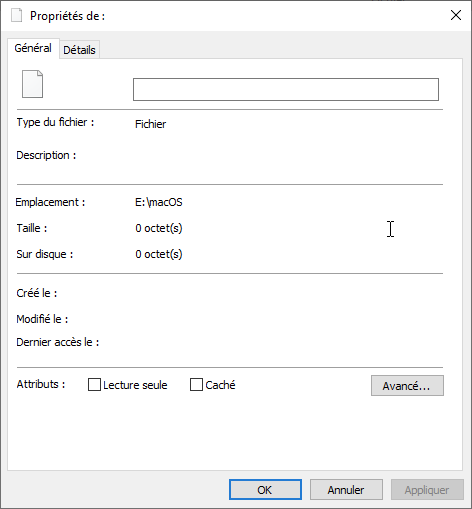Click the Taille value 0 octet(s)
The height and width of the screenshot is (509, 472).
pos(159,228)
